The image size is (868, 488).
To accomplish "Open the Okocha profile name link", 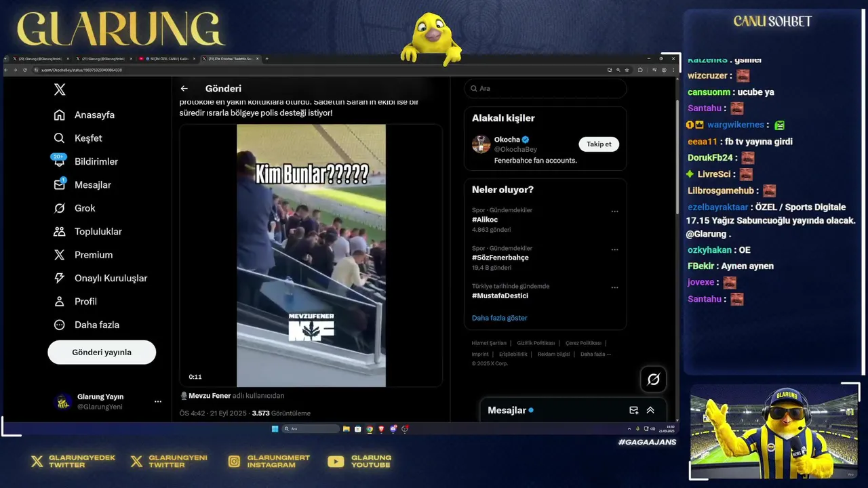I will (507, 140).
